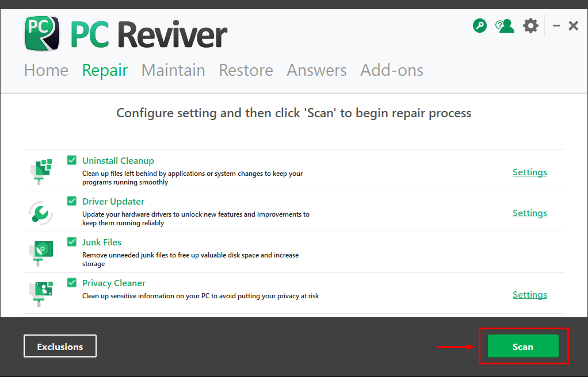The height and width of the screenshot is (377, 588).
Task: Click the Uninstall Cleanup title
Action: point(118,161)
